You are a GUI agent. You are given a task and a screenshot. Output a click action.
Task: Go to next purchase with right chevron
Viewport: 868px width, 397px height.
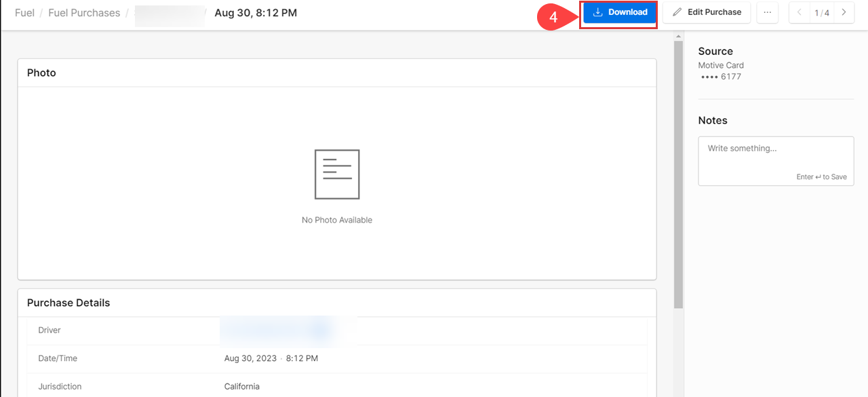coord(844,12)
